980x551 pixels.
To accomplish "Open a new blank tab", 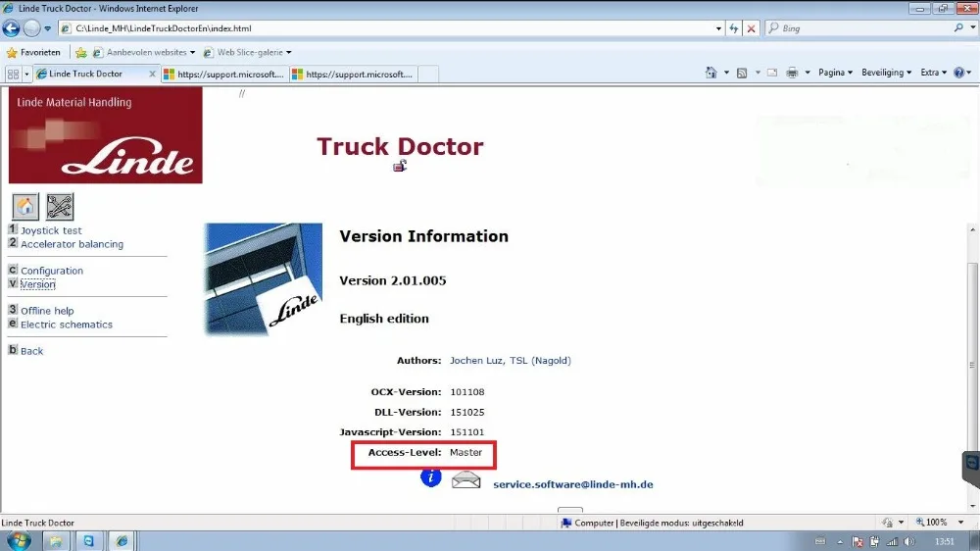I will tap(427, 74).
